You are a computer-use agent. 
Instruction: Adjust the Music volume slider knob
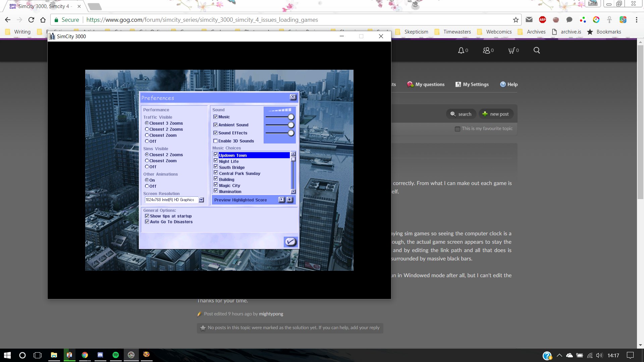coord(291,117)
